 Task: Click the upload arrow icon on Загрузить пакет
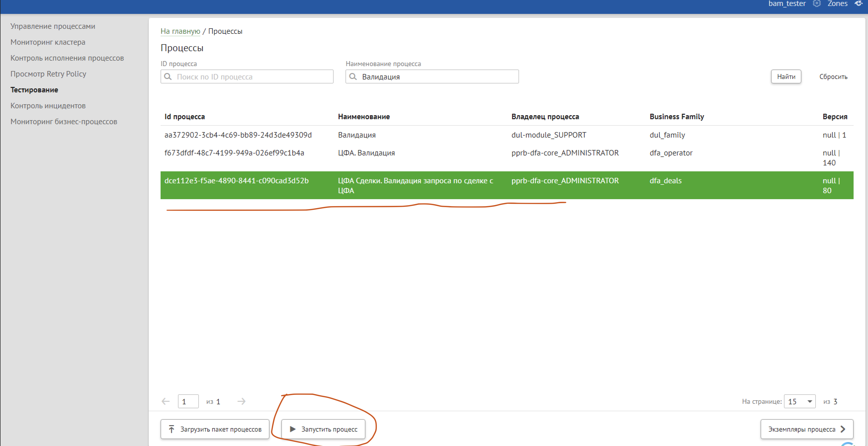pyautogui.click(x=172, y=429)
